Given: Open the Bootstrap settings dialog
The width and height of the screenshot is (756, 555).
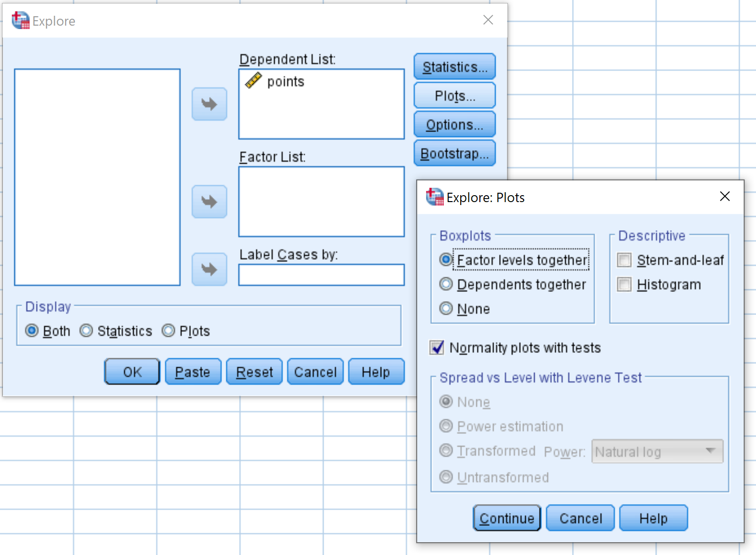Looking at the screenshot, I should [x=454, y=153].
